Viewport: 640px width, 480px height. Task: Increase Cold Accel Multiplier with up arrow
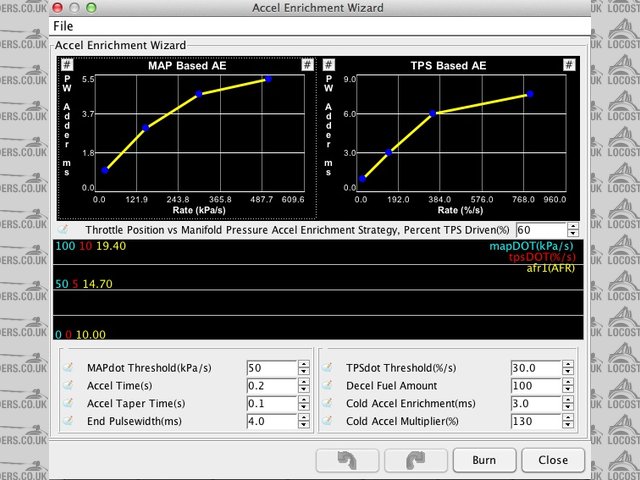point(568,418)
